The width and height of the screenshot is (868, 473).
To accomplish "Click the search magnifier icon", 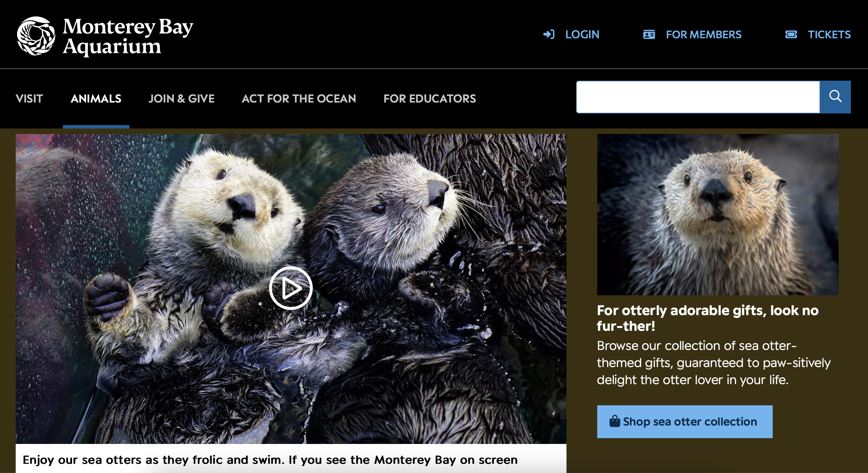I will (x=835, y=97).
